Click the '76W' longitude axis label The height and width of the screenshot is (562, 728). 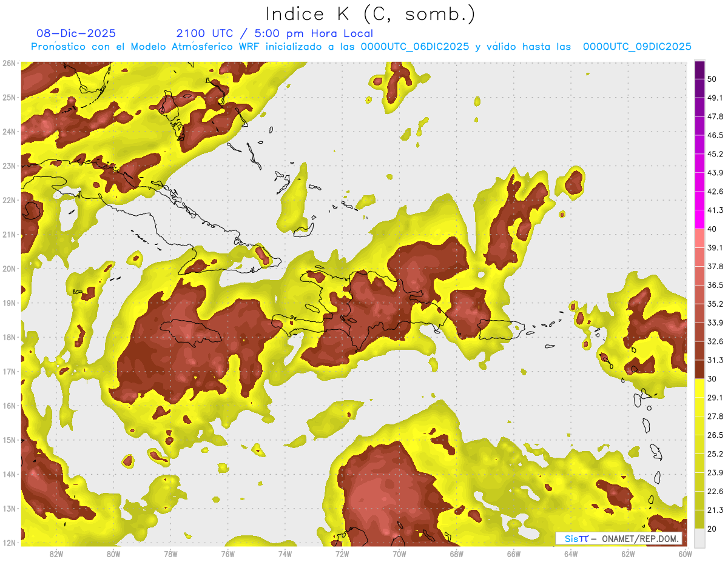(x=227, y=554)
